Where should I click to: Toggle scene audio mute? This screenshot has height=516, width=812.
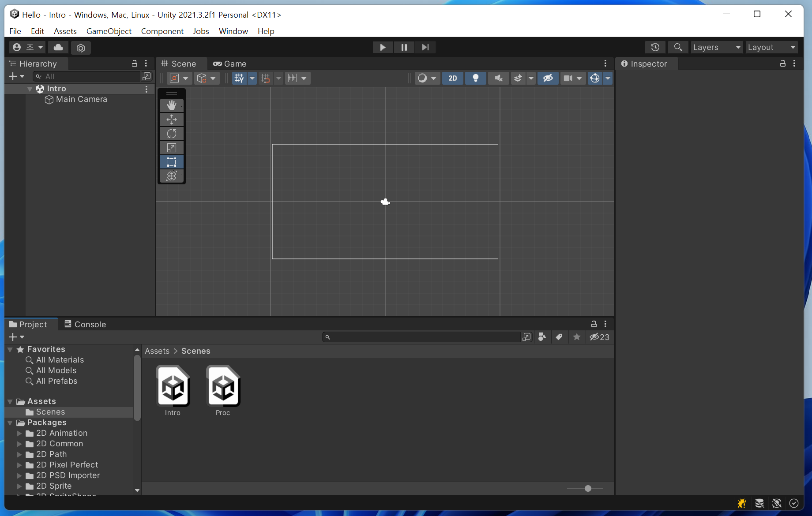point(499,78)
